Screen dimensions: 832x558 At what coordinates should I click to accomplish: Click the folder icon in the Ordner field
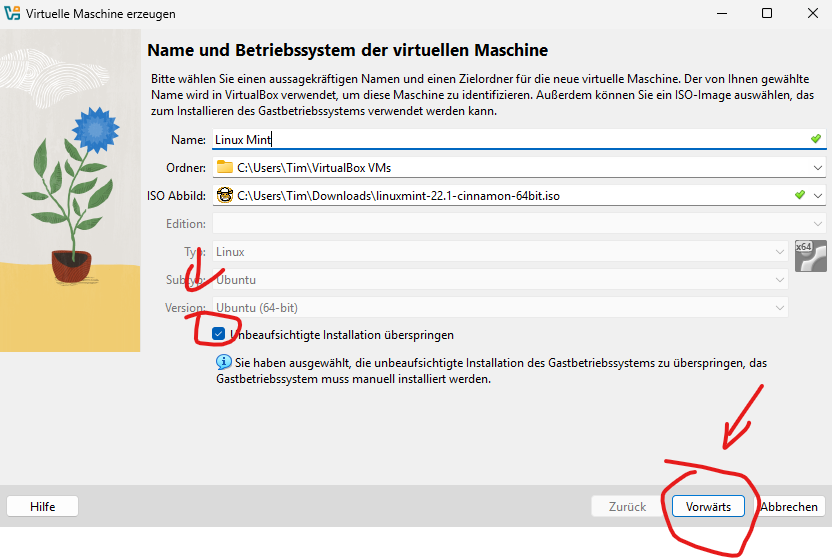pos(225,167)
